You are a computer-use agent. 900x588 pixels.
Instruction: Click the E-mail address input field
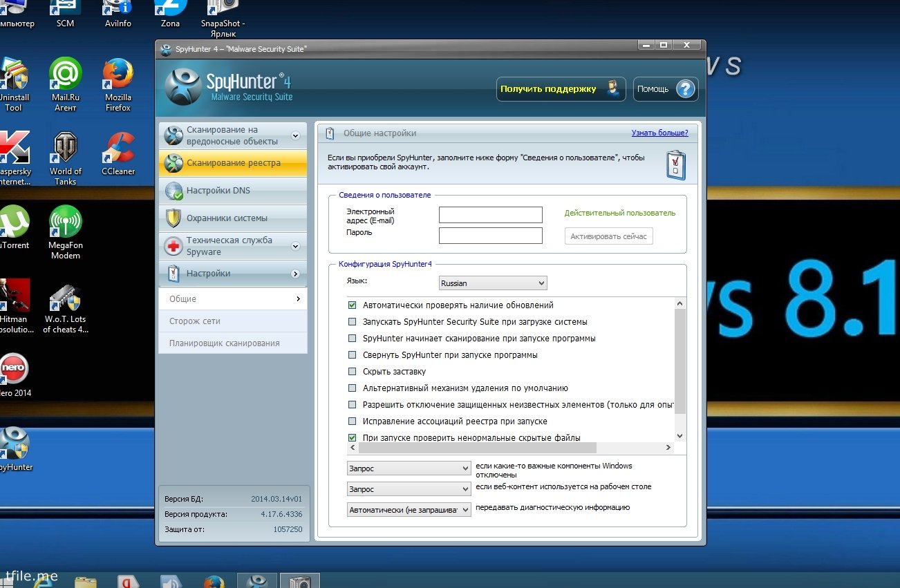[491, 215]
